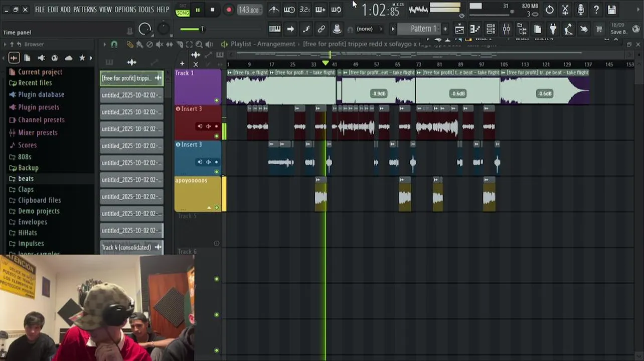Open the Mixer view icon
The width and height of the screenshot is (644, 361).
[x=506, y=29]
